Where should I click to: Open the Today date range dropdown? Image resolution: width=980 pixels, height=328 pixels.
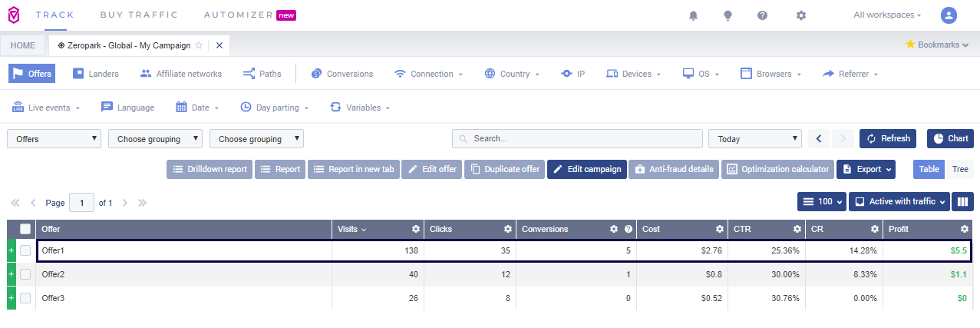pos(755,139)
